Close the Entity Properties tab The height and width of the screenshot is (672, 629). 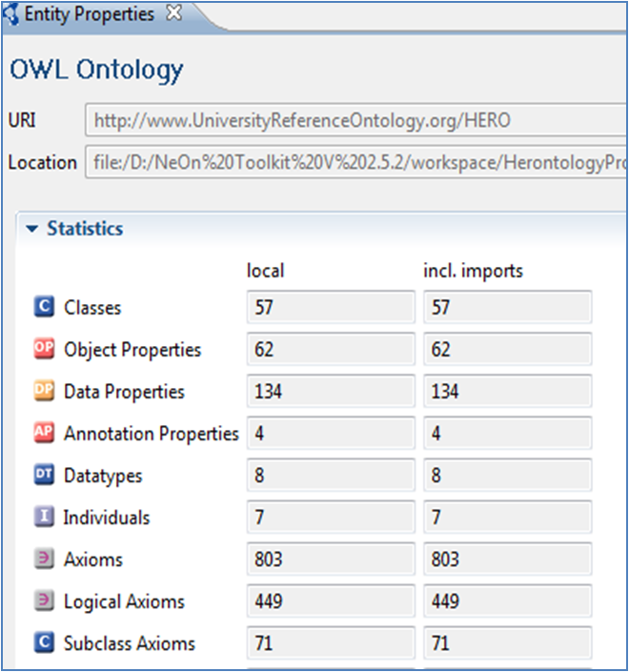click(174, 12)
